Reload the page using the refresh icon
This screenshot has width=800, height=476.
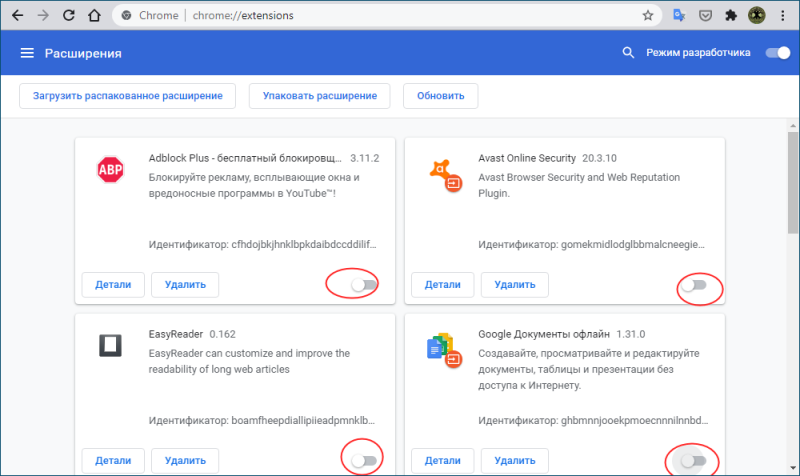(68, 15)
